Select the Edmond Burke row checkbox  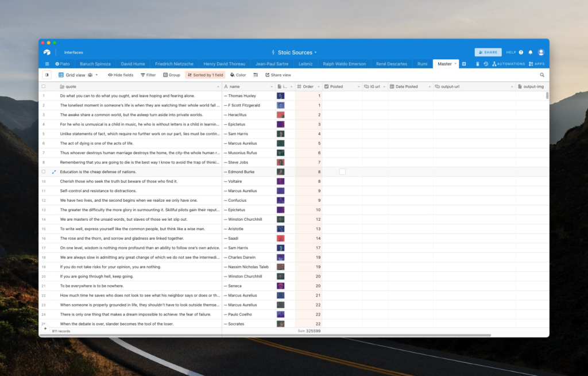coord(44,172)
